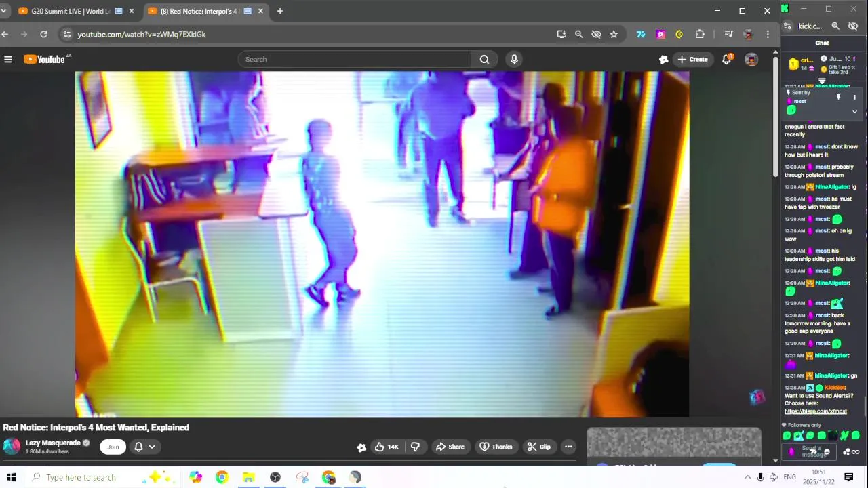Switch to the G20 Summit LIVE tab
The height and width of the screenshot is (488, 868).
click(70, 12)
